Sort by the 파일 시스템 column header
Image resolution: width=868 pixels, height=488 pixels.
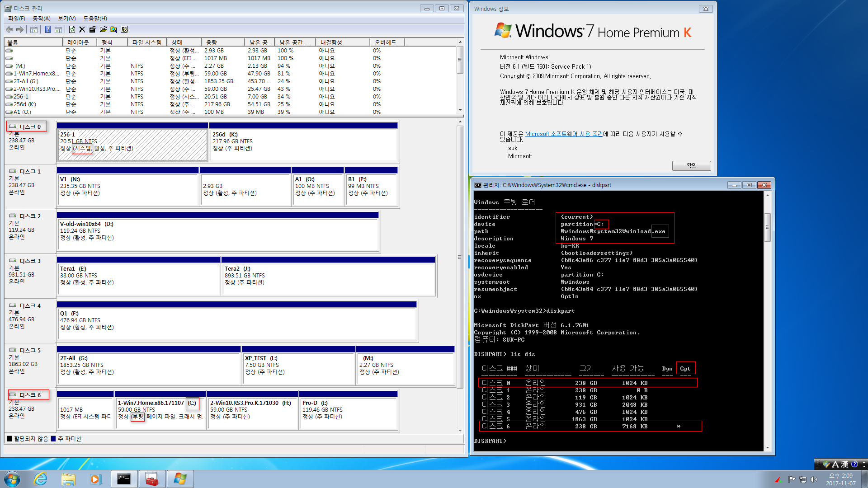[147, 42]
